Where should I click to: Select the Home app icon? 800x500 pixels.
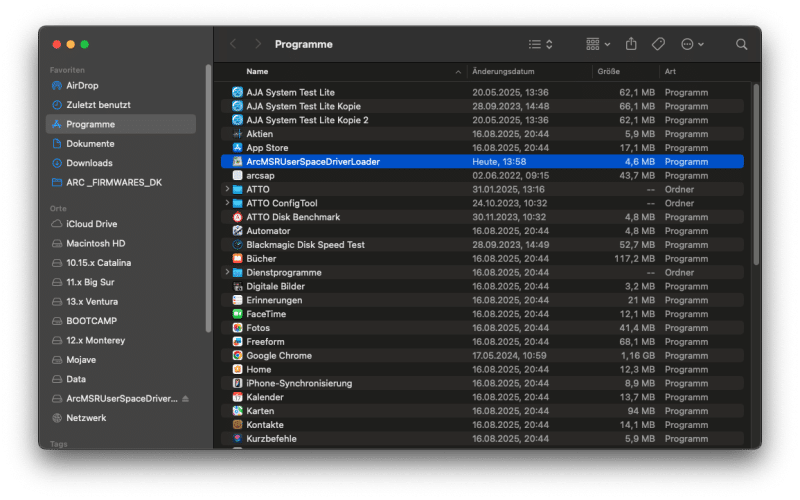[x=237, y=369]
